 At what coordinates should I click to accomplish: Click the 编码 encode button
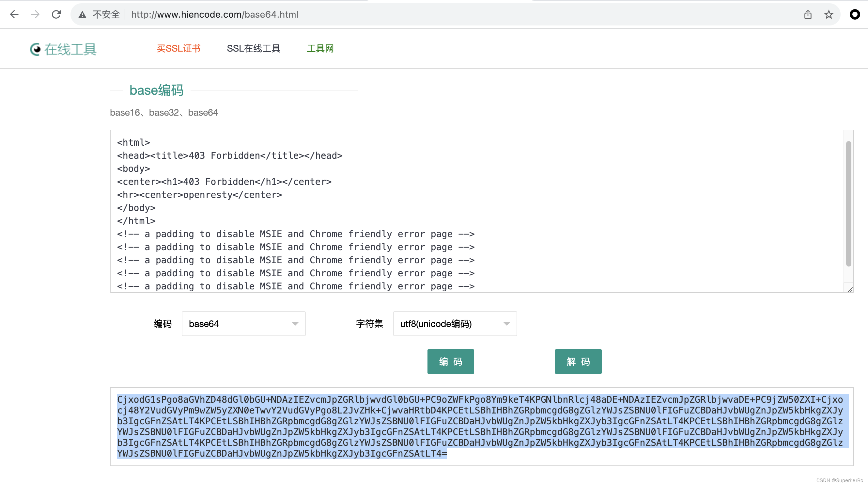(x=451, y=361)
